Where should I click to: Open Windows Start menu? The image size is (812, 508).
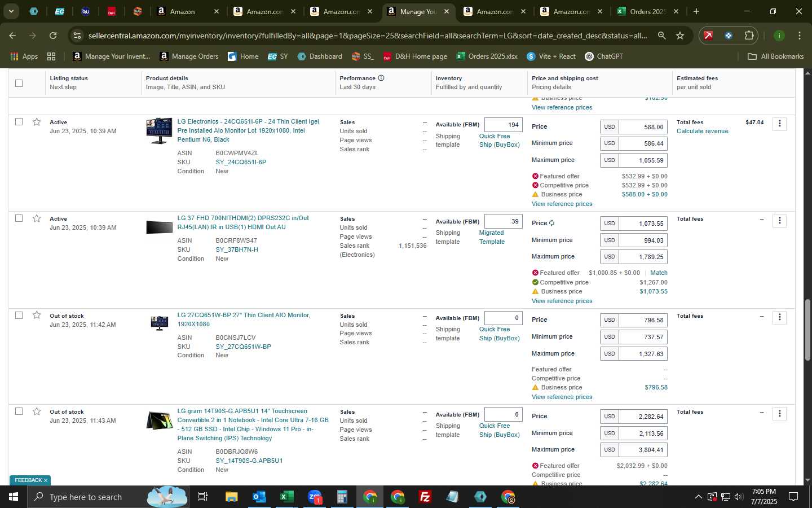(x=13, y=497)
